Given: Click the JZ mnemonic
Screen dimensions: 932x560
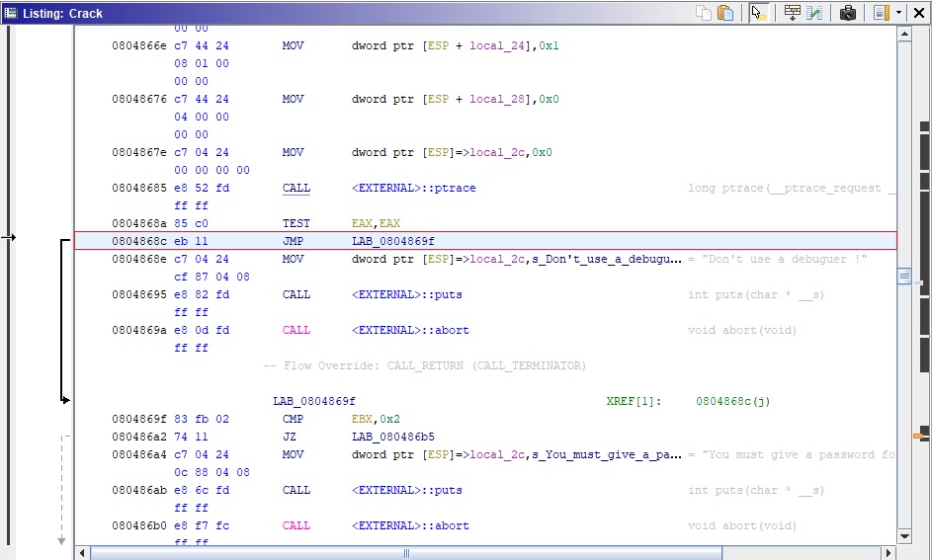Looking at the screenshot, I should 289,437.
